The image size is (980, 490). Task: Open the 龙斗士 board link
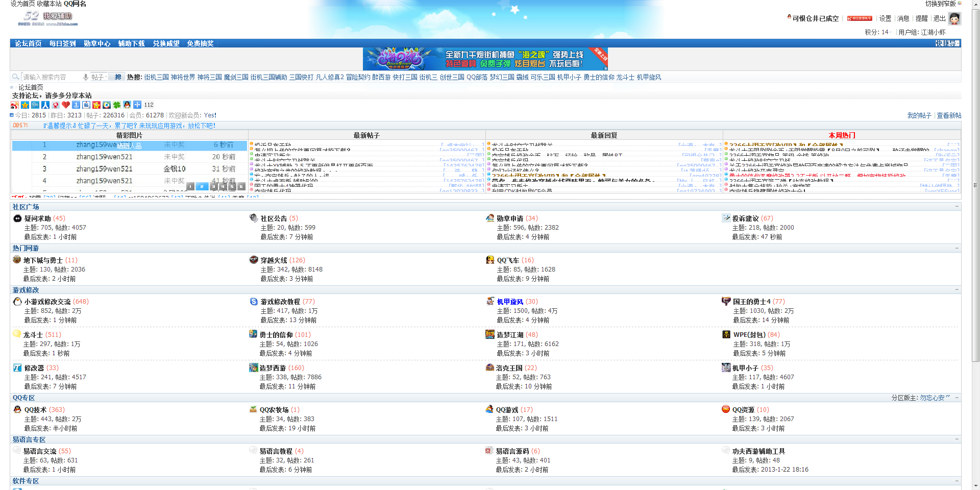[33, 335]
